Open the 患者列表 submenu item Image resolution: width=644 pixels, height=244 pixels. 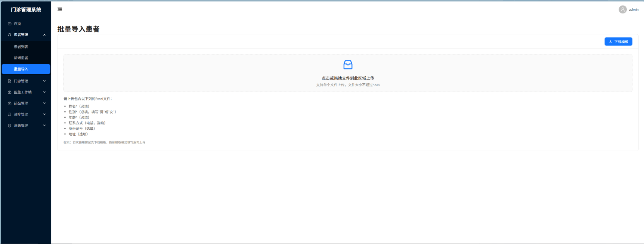(x=26, y=47)
